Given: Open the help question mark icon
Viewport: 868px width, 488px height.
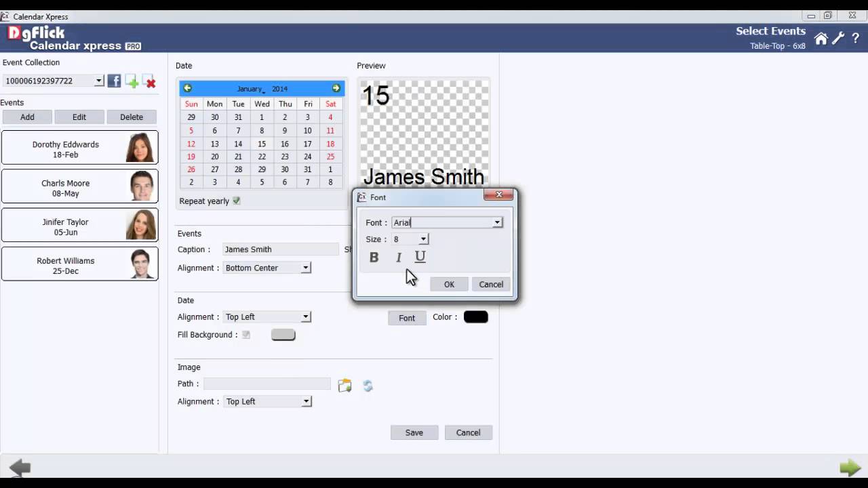Looking at the screenshot, I should (x=856, y=39).
